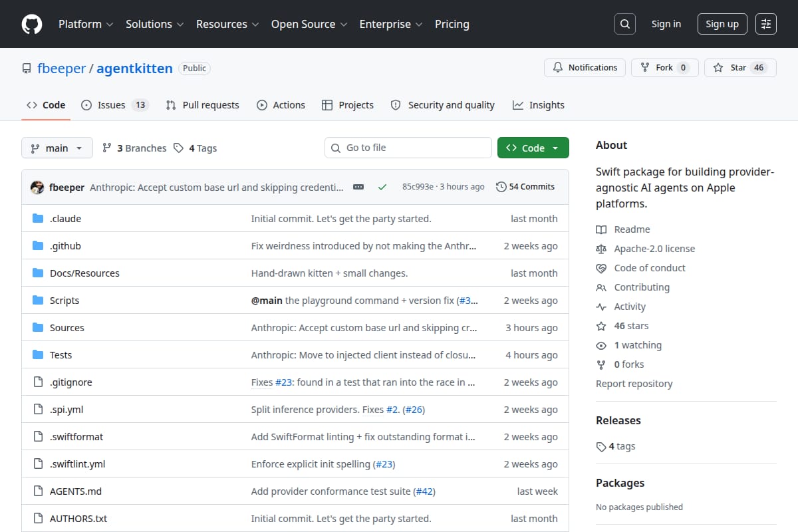This screenshot has width=798, height=532.
Task: Open the Pull requests tab
Action: coord(202,105)
